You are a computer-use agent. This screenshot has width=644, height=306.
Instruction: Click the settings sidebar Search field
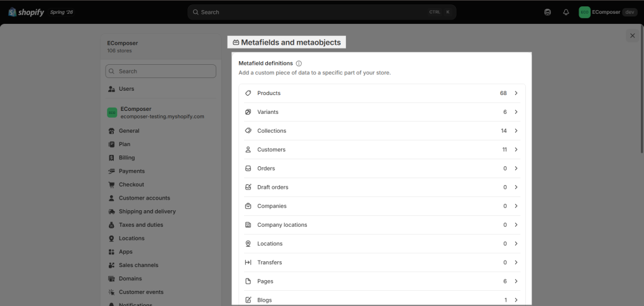click(x=160, y=71)
